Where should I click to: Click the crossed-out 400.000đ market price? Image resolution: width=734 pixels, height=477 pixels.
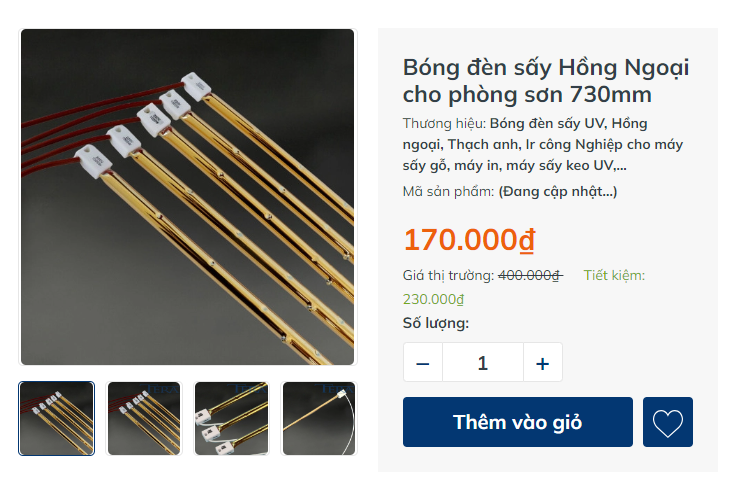pyautogui.click(x=530, y=275)
